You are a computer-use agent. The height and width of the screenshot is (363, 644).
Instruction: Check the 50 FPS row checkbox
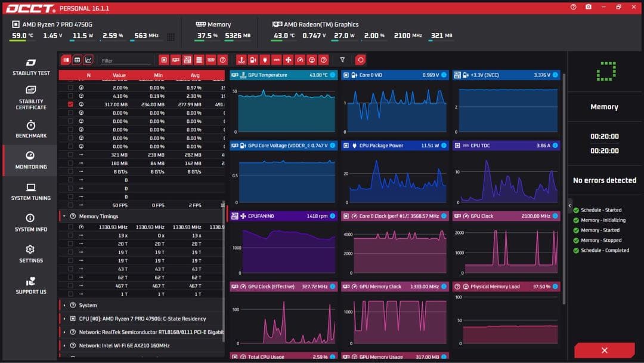70,205
